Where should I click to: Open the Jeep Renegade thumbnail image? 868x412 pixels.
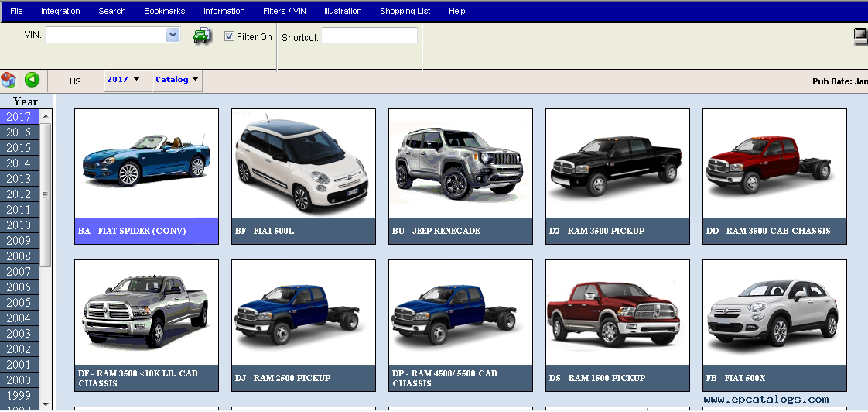[460, 163]
